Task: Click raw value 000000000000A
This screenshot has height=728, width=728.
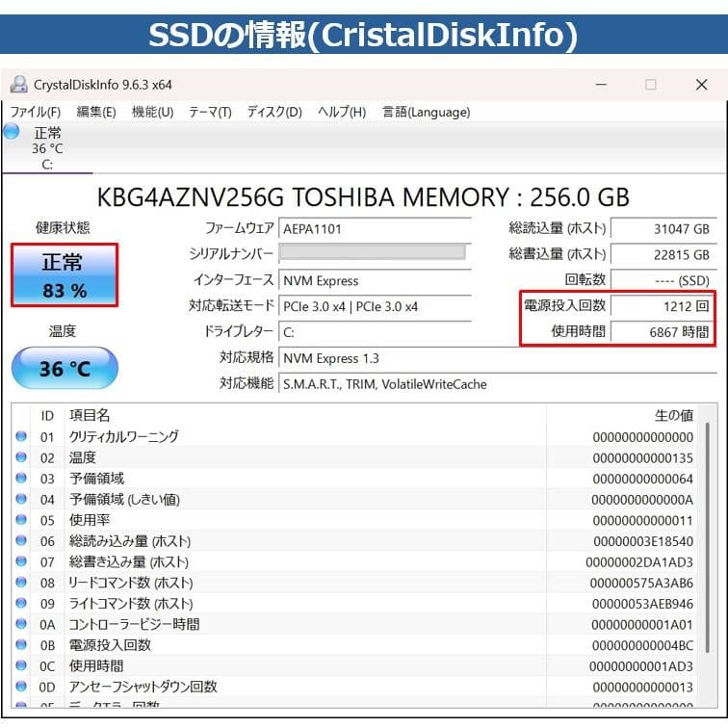Action: [x=642, y=500]
